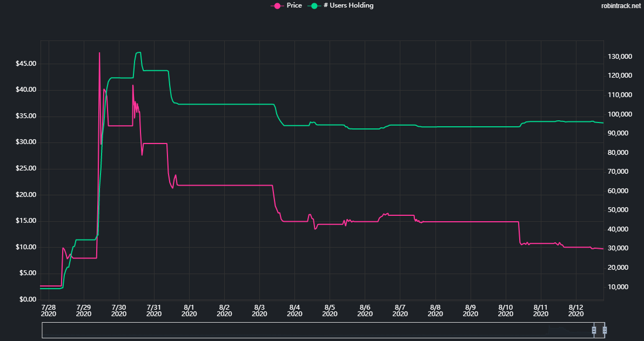Click the 8/8 2020 date label
The width and height of the screenshot is (644, 341).
435,311
